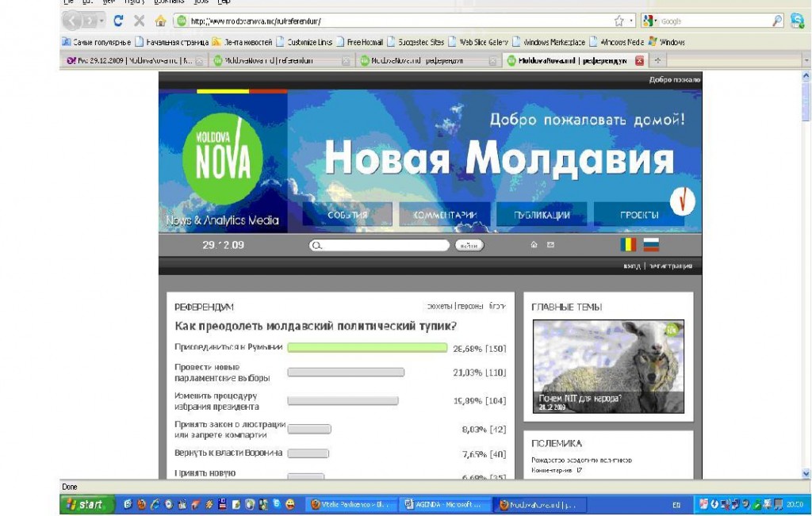
Task: Open the sheep thumbnail in Главные темы
Action: tap(608, 365)
